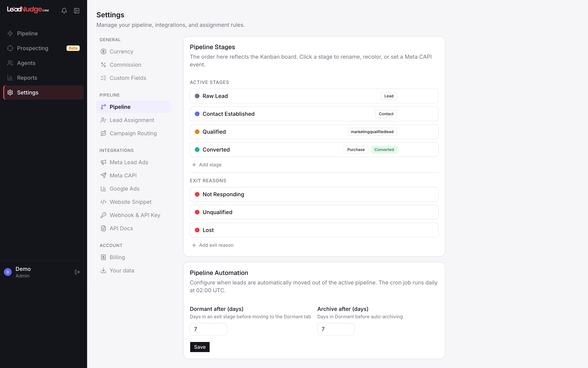The height and width of the screenshot is (368, 588).
Task: Go to Reports page
Action: tap(43, 78)
